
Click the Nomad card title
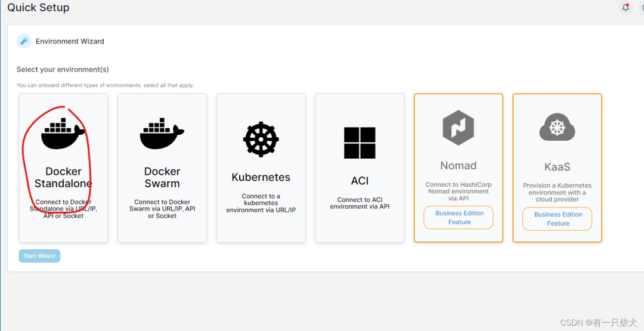(x=458, y=166)
